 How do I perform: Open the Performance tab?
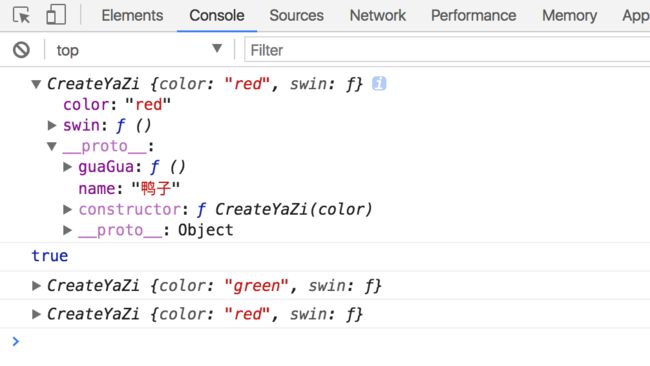473,15
